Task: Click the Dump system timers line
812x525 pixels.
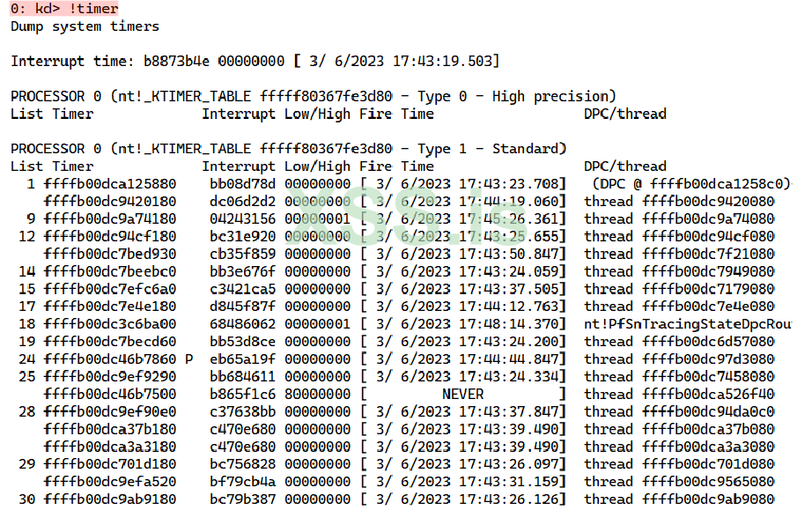Action: (x=85, y=26)
